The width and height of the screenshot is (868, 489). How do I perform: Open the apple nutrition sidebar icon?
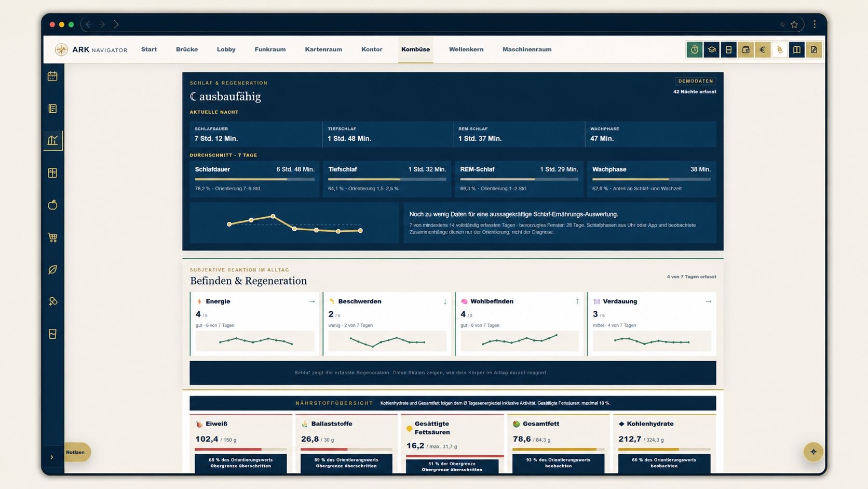point(52,205)
